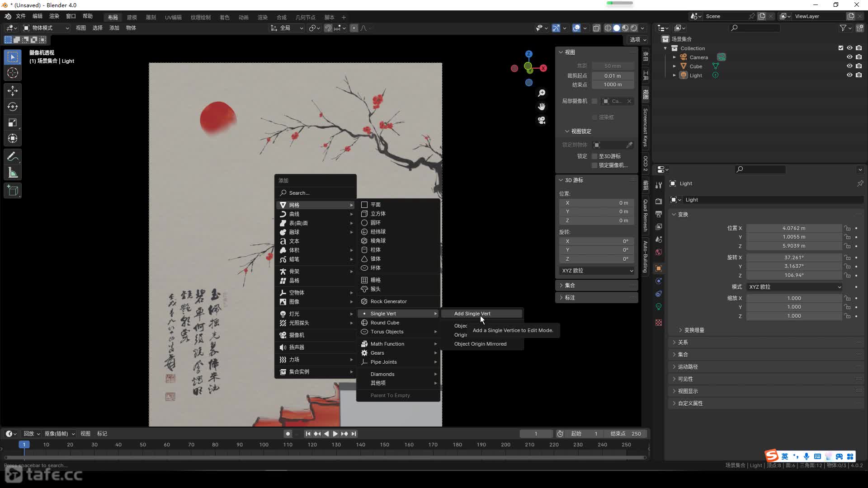Image resolution: width=868 pixels, height=488 pixels.
Task: Toggle lock on position X
Action: (x=847, y=228)
